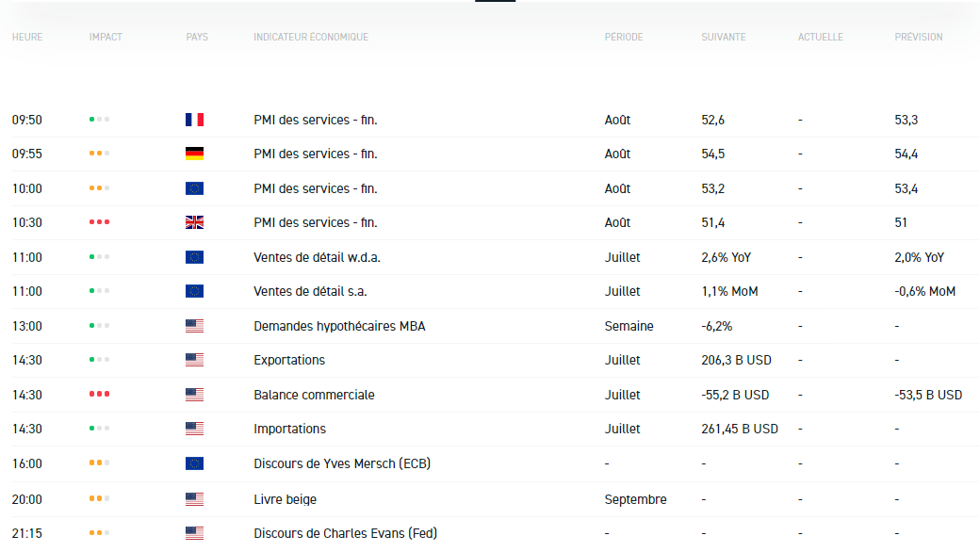
Task: Click the Exportations indicator name
Action: 289,360
